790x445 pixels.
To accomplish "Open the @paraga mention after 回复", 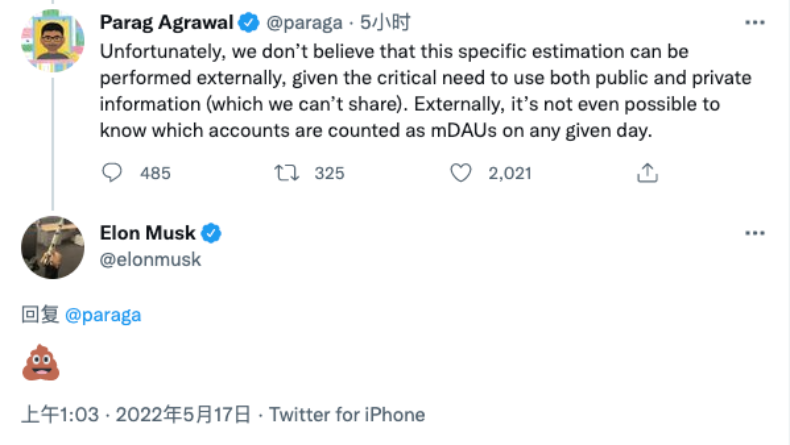I will click(x=103, y=315).
